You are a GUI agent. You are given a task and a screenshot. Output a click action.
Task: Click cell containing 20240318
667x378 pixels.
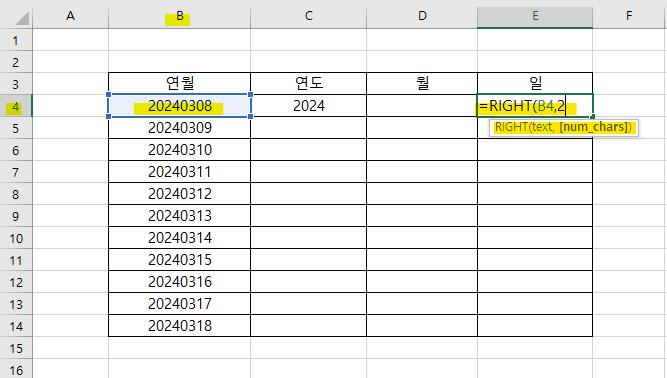click(180, 327)
